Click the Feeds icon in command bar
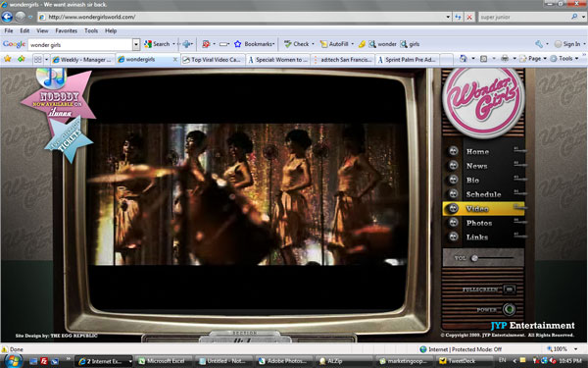Viewport: 588px width, 368px height. click(484, 59)
